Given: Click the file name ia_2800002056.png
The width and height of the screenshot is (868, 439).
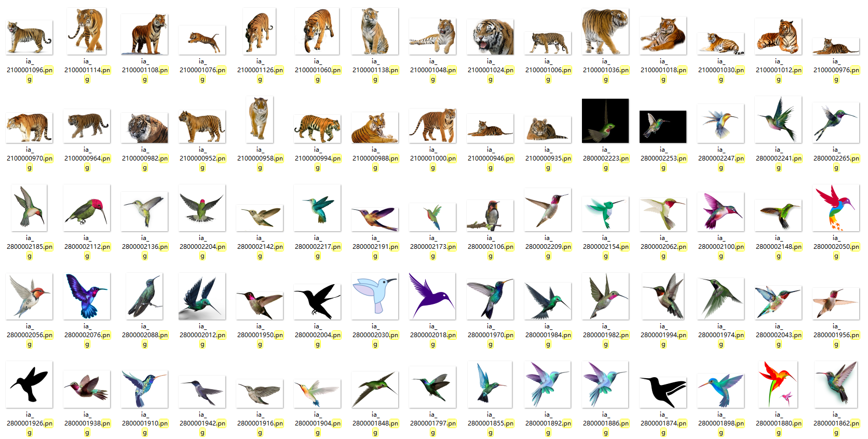Looking at the screenshot, I should pyautogui.click(x=30, y=335).
